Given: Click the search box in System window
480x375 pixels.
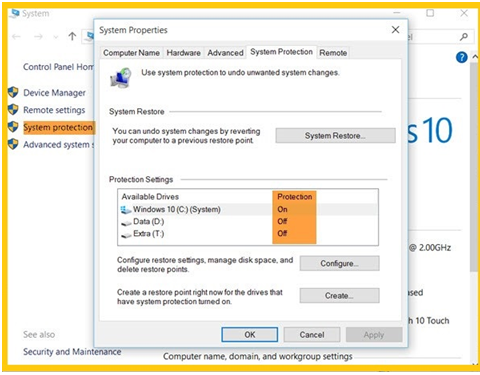Looking at the screenshot, I should (x=440, y=37).
